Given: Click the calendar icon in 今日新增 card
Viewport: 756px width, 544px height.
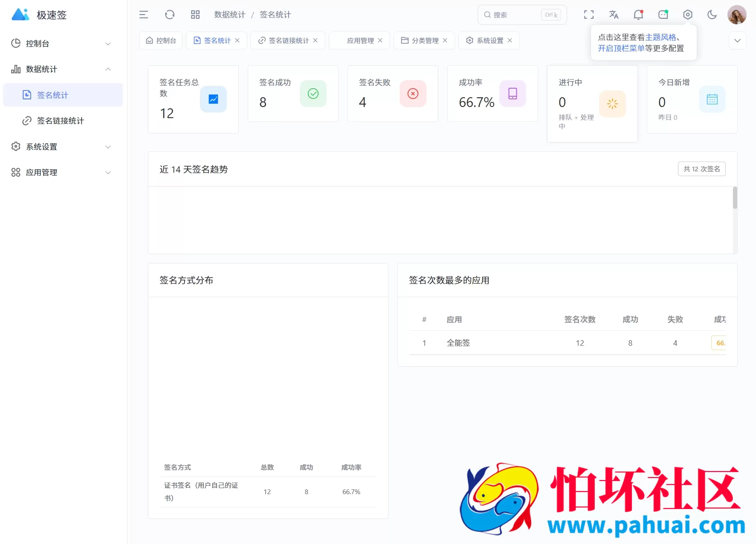Looking at the screenshot, I should tap(712, 99).
